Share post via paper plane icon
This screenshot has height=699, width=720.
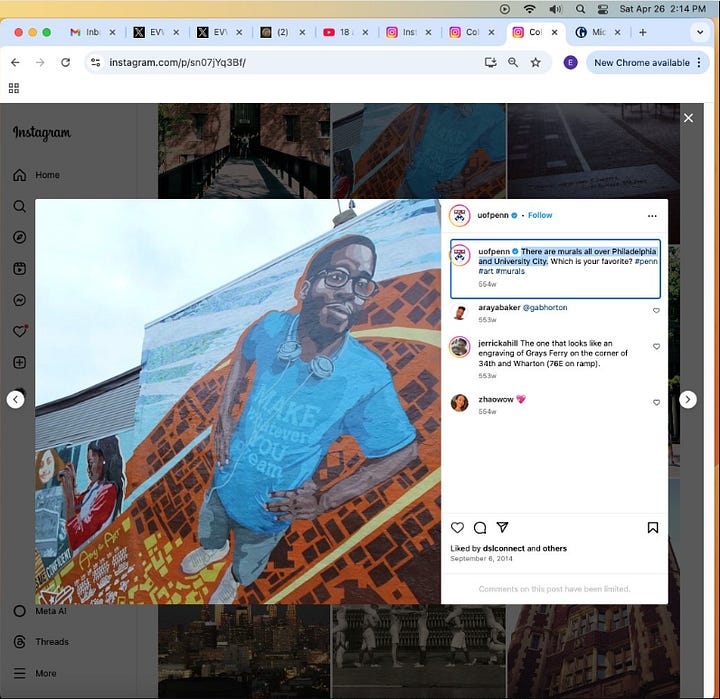pyautogui.click(x=502, y=527)
